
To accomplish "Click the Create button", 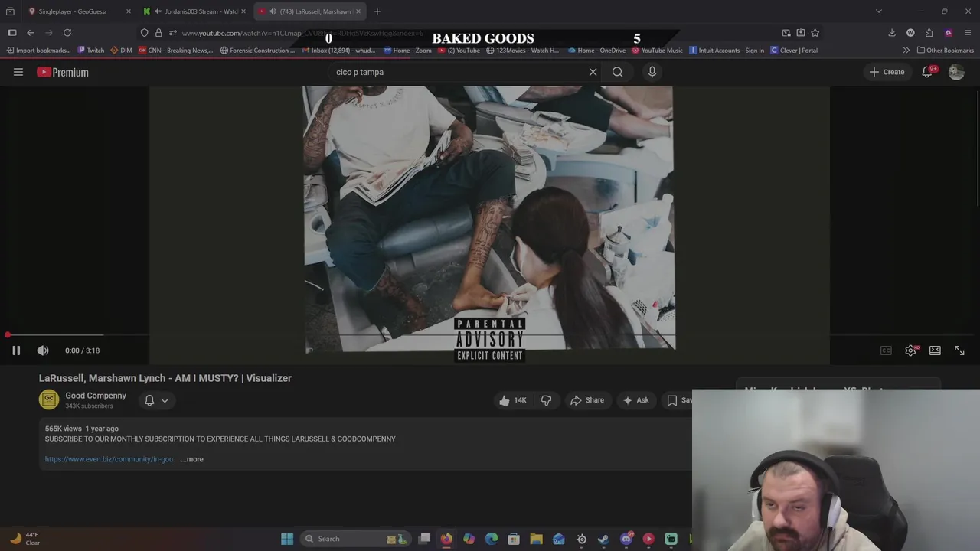I will pos(887,72).
